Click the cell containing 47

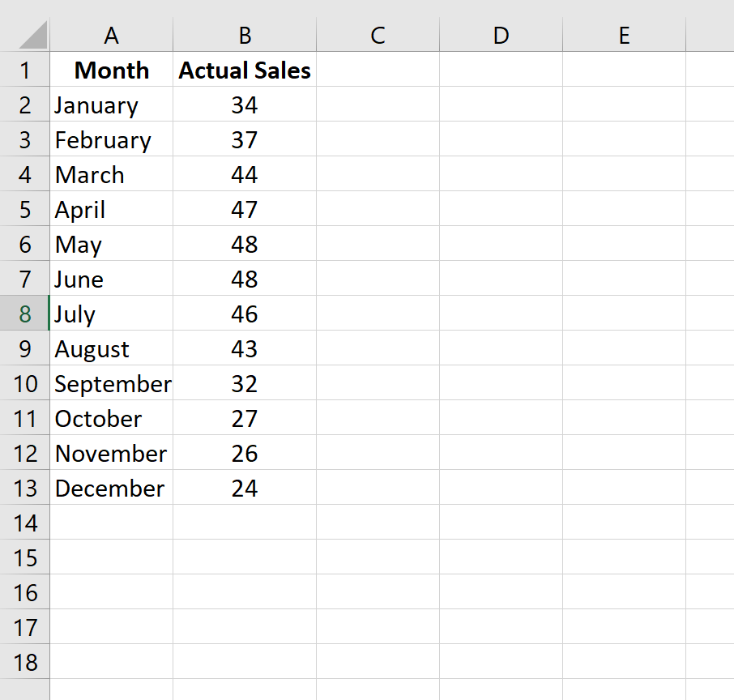point(245,209)
